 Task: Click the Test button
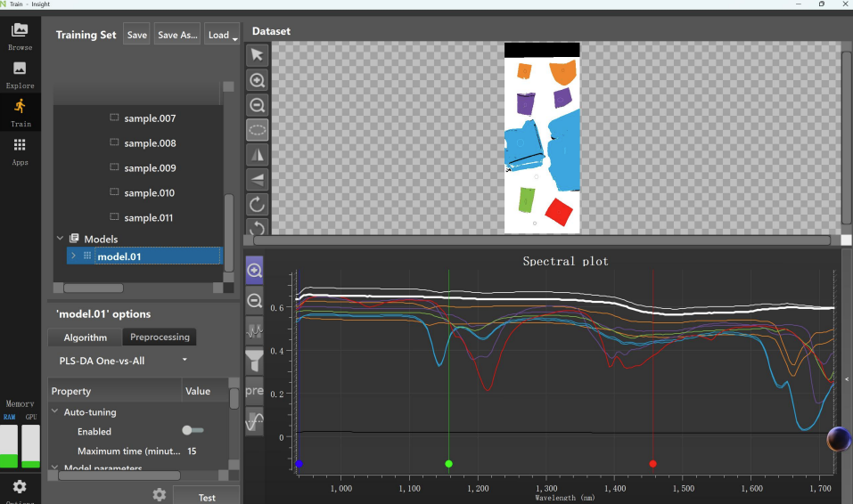(x=207, y=496)
